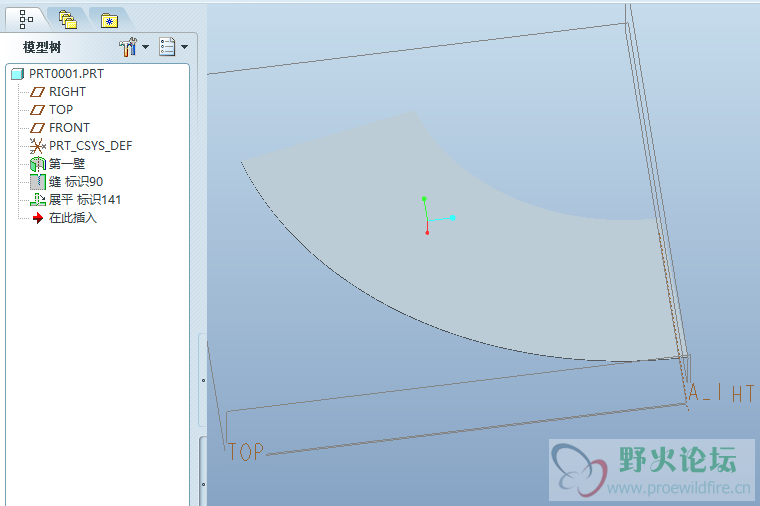
Task: Click the FRONT datum plane icon
Action: pos(37,128)
